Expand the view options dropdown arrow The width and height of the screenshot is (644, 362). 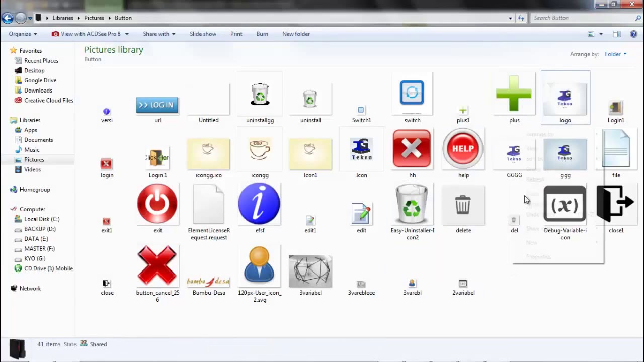click(601, 34)
